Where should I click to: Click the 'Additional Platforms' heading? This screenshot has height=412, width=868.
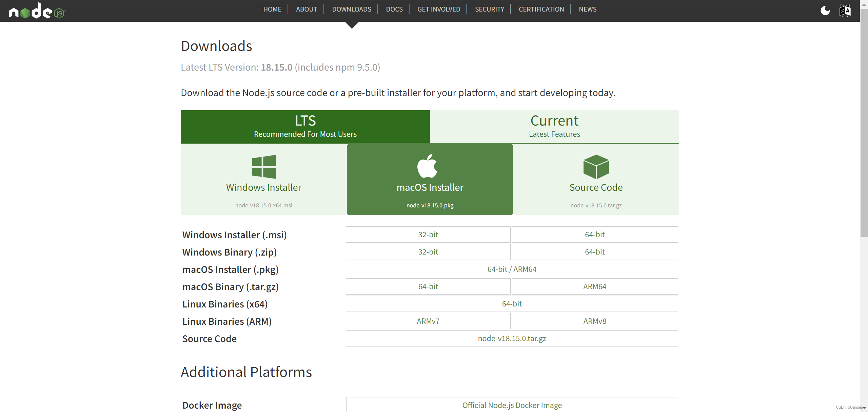coord(246,372)
